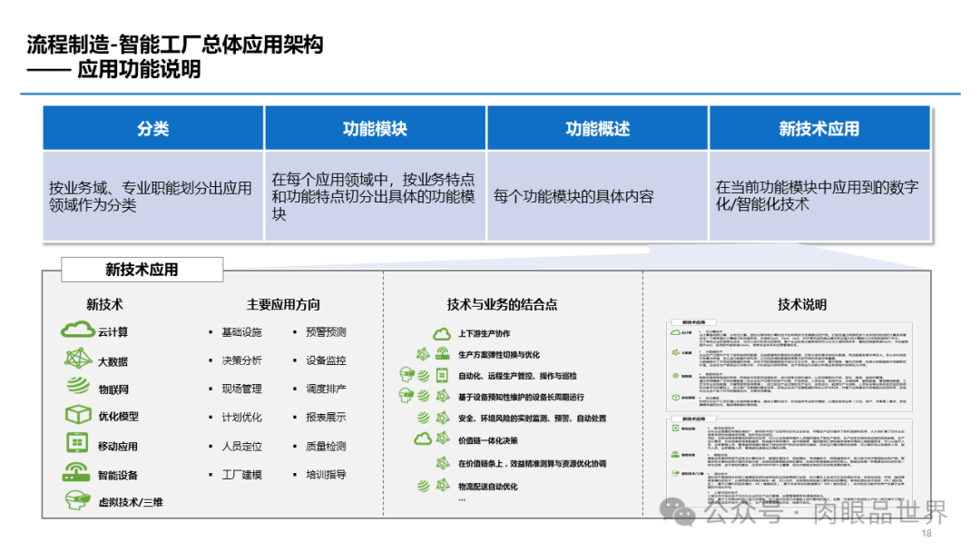The height and width of the screenshot is (552, 980).
Task: Click the network icon beside 安全、环境风险的实时监测
Action: tap(443, 418)
